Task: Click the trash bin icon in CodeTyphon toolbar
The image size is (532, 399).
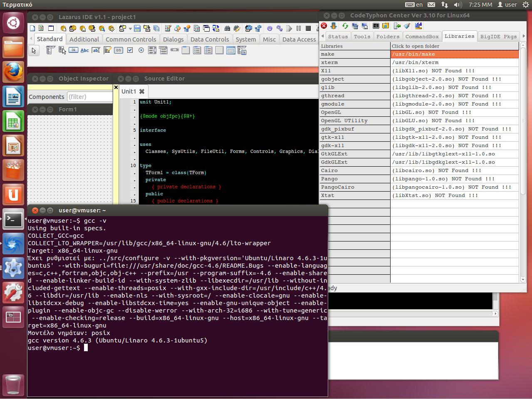Action: pos(355,26)
